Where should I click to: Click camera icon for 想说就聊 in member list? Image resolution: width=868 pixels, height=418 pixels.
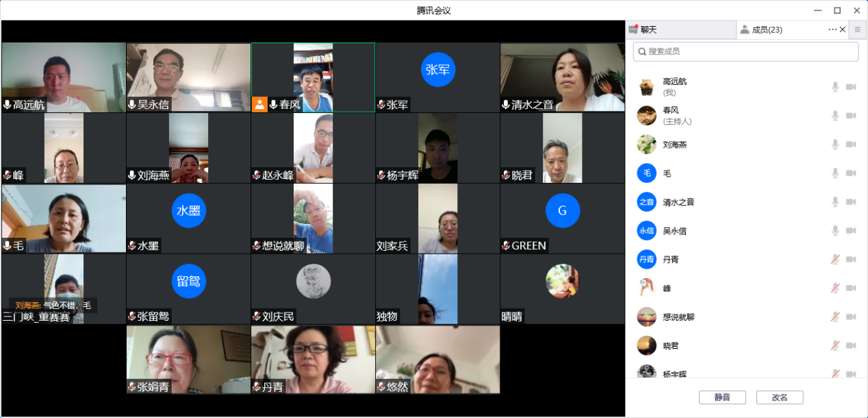point(851,317)
